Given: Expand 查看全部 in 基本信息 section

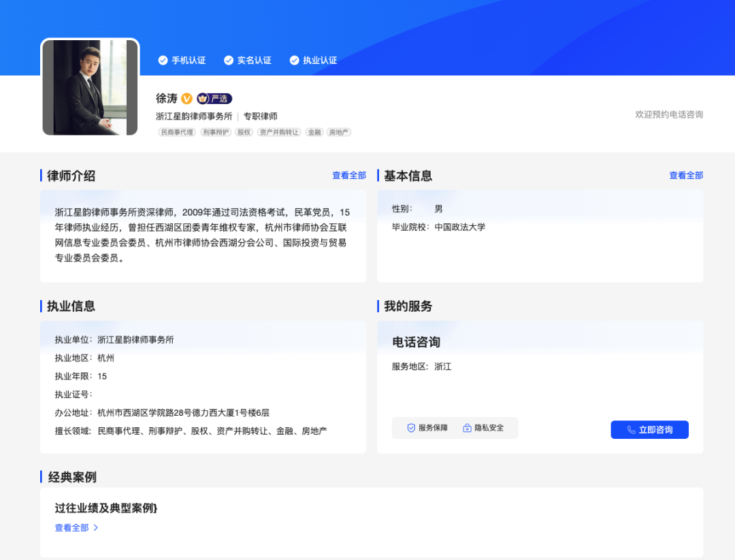Looking at the screenshot, I should click(x=685, y=176).
